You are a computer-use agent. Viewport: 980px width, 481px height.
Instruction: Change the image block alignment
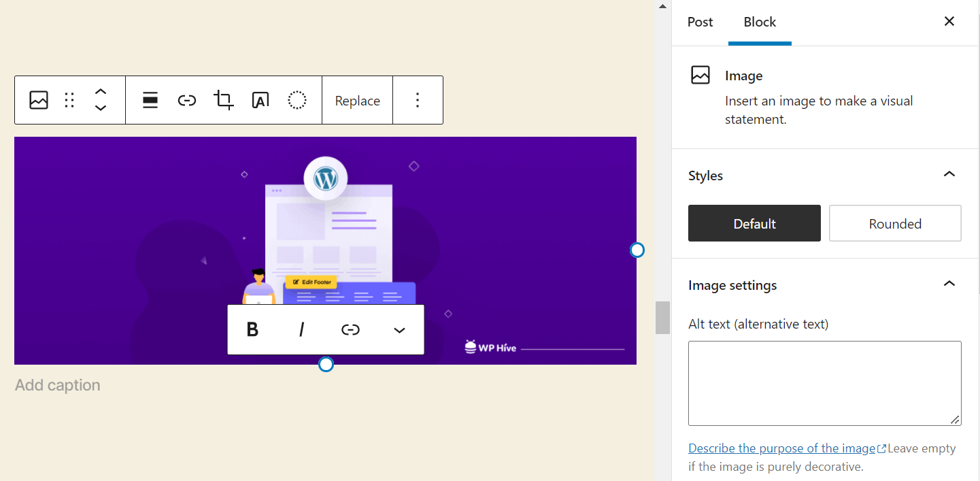pos(150,100)
